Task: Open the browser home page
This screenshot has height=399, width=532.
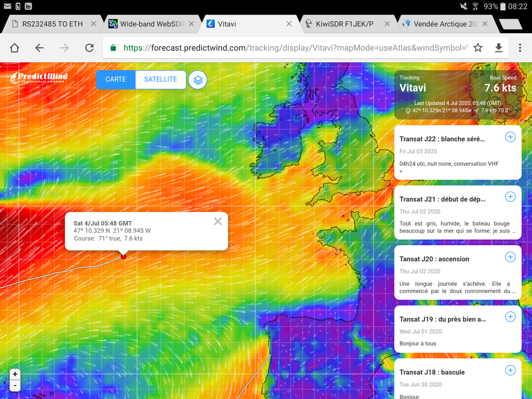Action: pos(15,48)
